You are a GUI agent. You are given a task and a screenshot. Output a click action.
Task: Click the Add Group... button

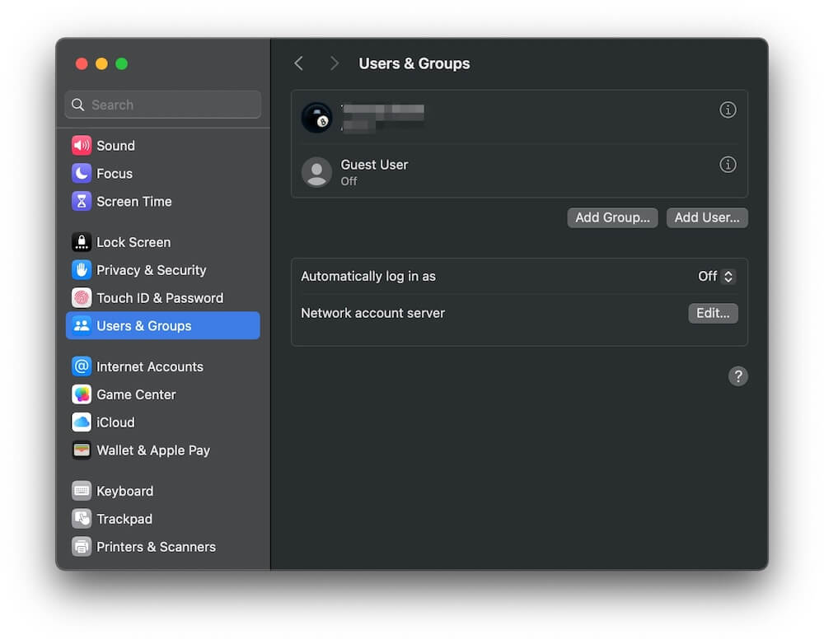point(612,217)
